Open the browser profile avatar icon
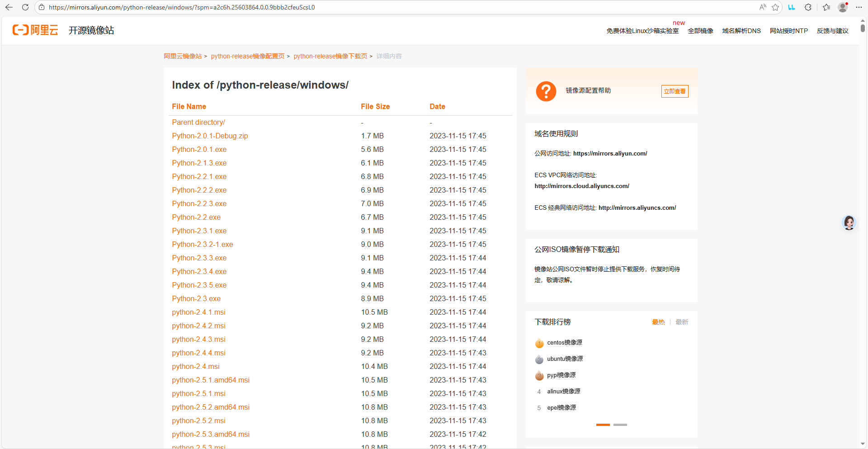 pos(842,7)
